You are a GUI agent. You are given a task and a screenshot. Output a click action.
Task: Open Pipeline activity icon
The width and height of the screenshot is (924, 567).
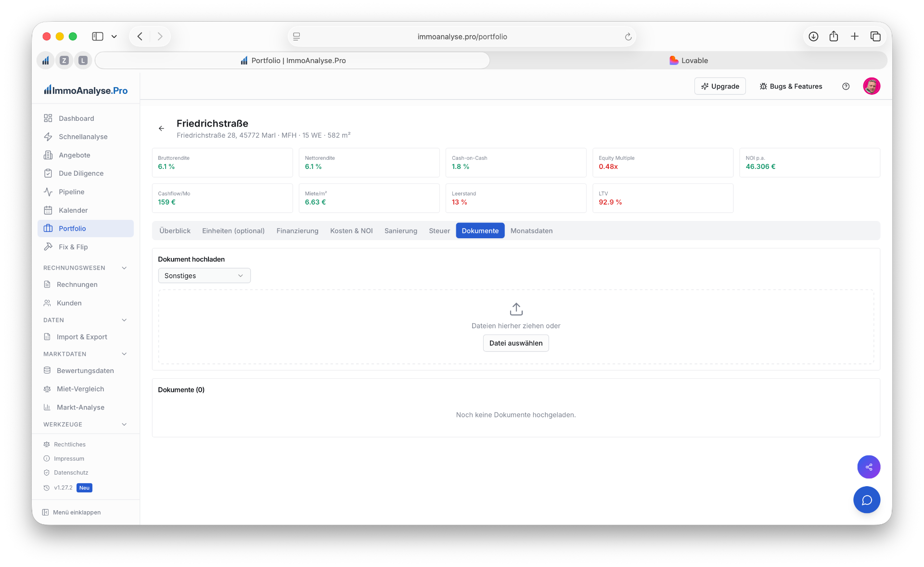(48, 192)
